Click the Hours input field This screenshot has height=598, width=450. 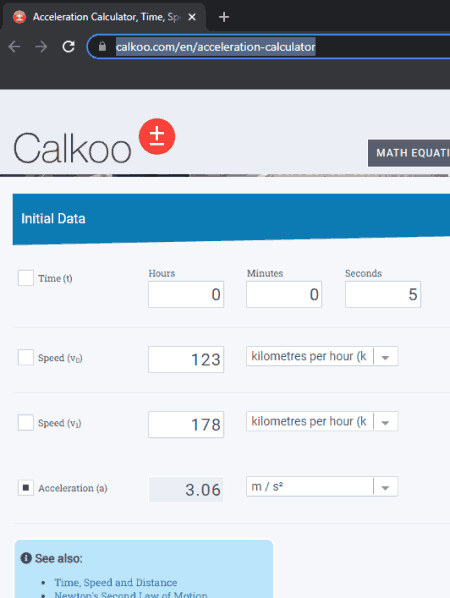pos(186,294)
